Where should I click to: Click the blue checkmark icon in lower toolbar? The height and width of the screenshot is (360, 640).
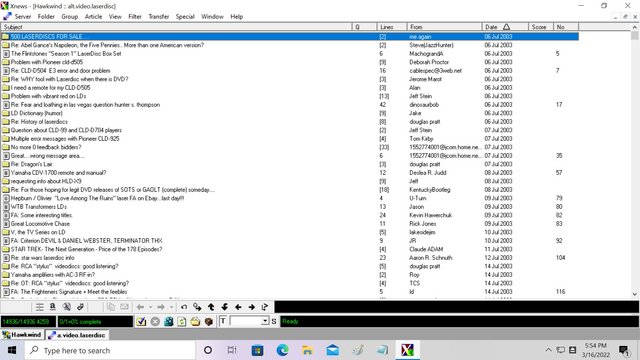click(141, 322)
